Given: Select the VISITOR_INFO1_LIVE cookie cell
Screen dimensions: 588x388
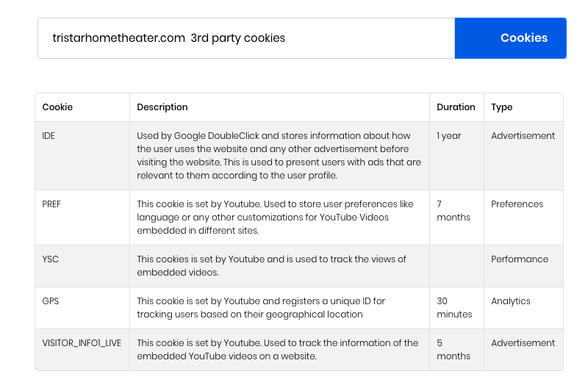Looking at the screenshot, I should pos(82,350).
